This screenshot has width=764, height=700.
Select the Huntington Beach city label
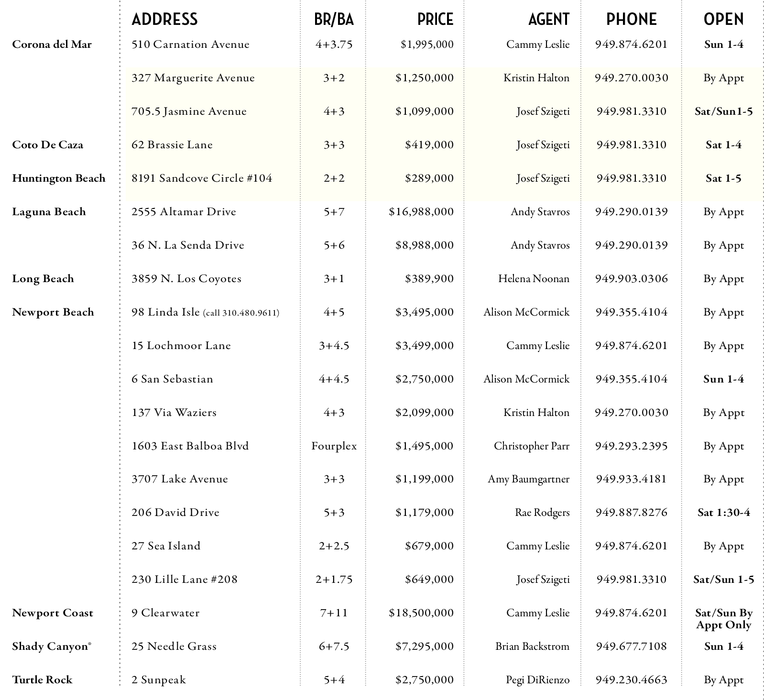pos(58,178)
